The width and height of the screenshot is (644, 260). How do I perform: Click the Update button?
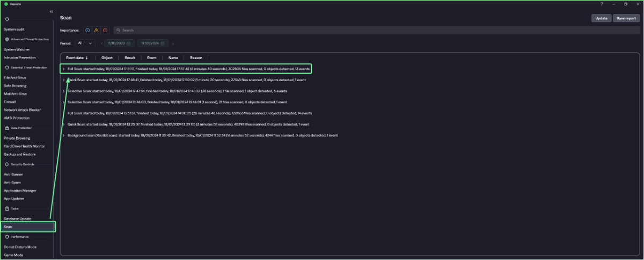coord(601,18)
